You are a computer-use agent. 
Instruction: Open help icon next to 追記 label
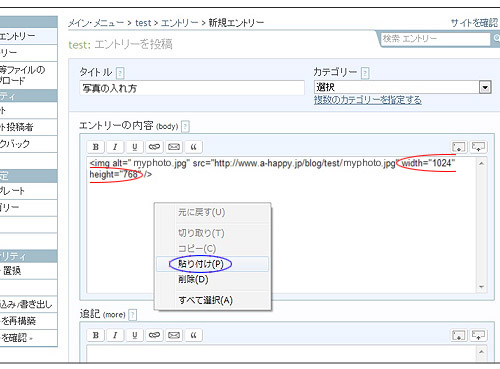(x=132, y=315)
